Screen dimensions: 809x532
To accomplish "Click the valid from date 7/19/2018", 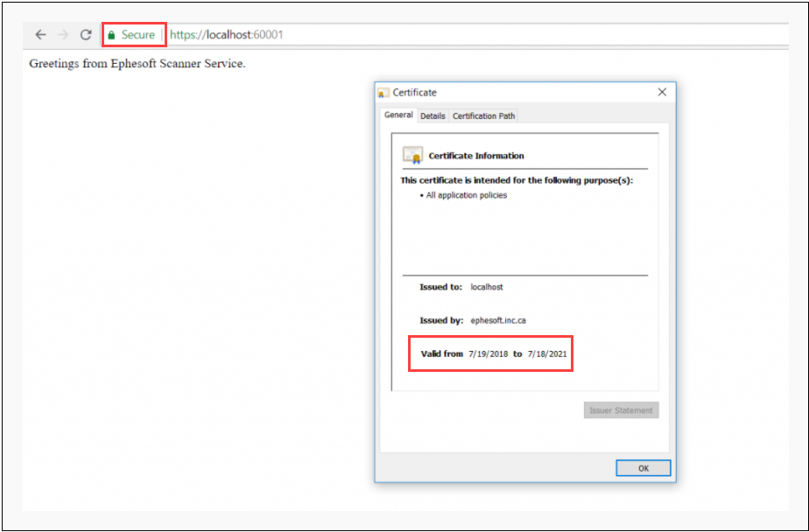I will tap(488, 353).
